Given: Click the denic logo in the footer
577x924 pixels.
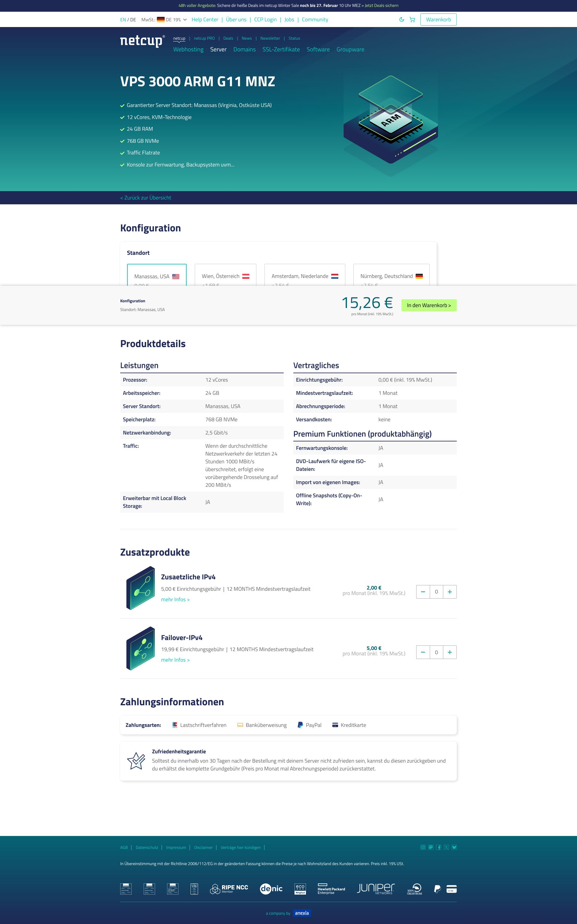Looking at the screenshot, I should coord(271,889).
